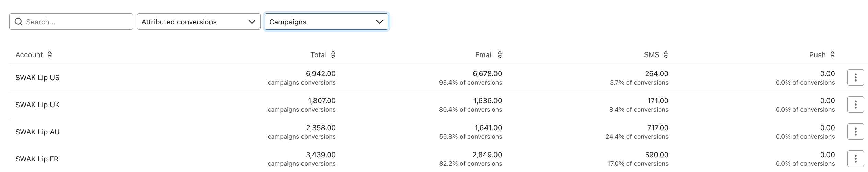Open more options for SWAK Lip FR
868x172 pixels.
pyautogui.click(x=855, y=159)
